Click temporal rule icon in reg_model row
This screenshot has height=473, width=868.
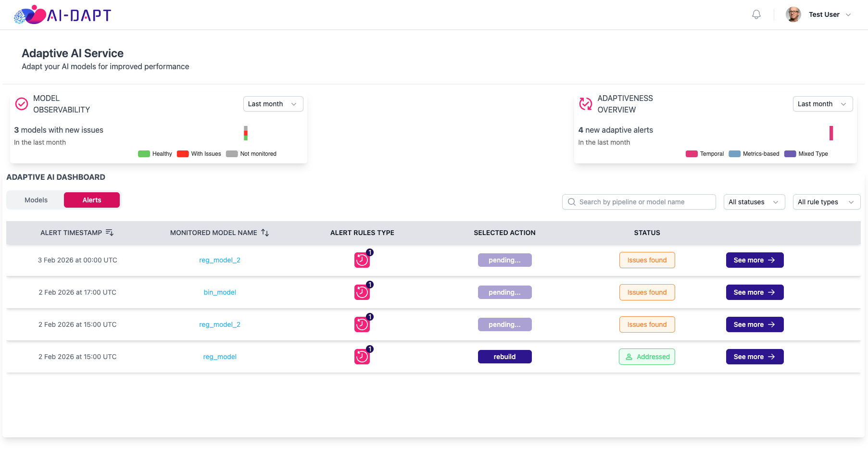362,357
